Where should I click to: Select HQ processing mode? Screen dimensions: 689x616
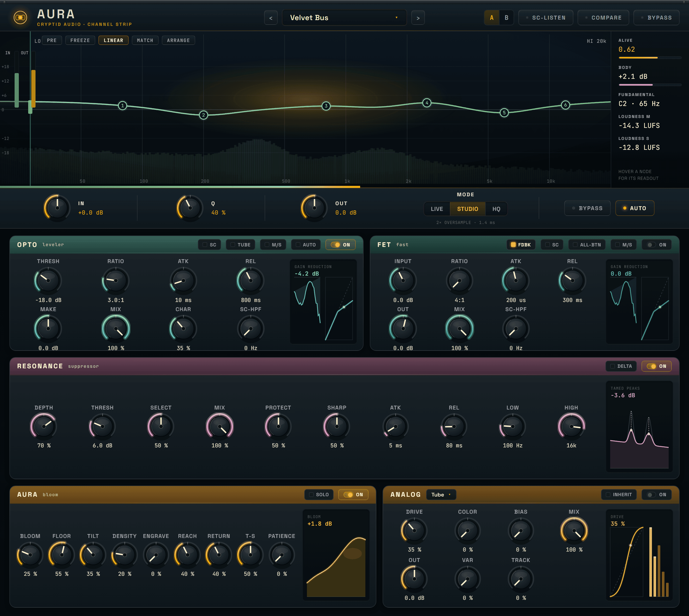coord(496,209)
